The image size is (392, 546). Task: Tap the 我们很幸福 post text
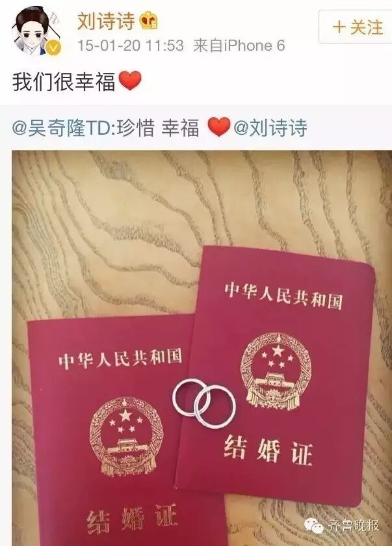coord(64,82)
